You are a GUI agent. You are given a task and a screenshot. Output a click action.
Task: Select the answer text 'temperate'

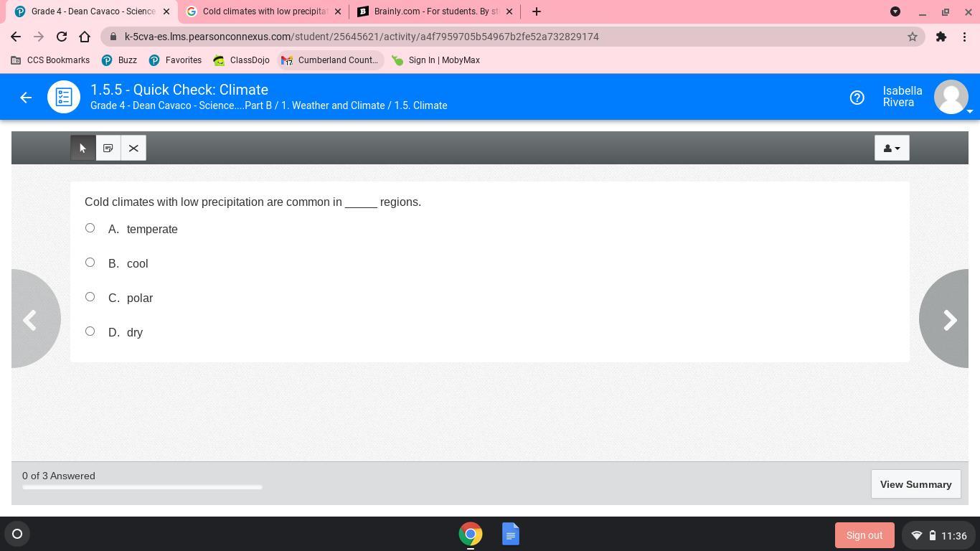[x=152, y=229]
